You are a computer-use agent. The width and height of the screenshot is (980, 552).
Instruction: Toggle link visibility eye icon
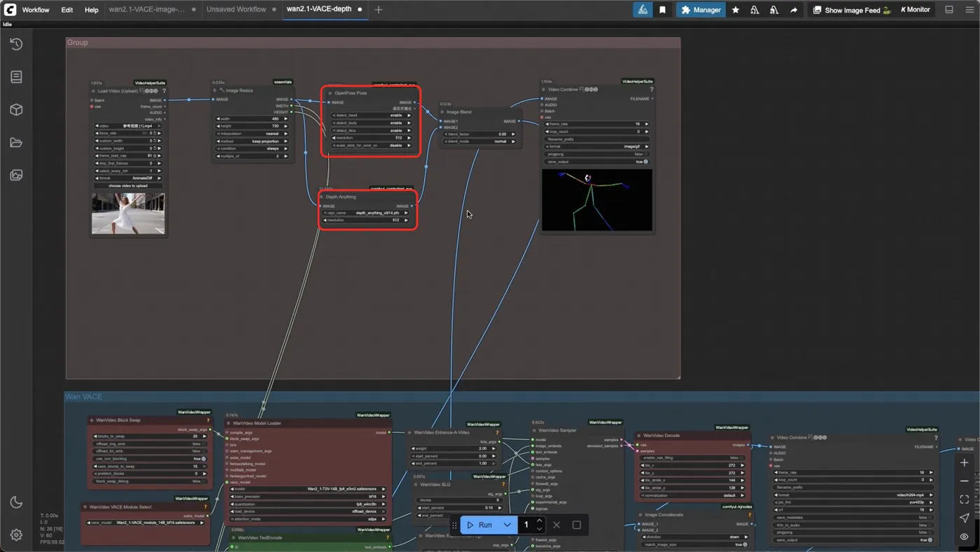tap(964, 537)
